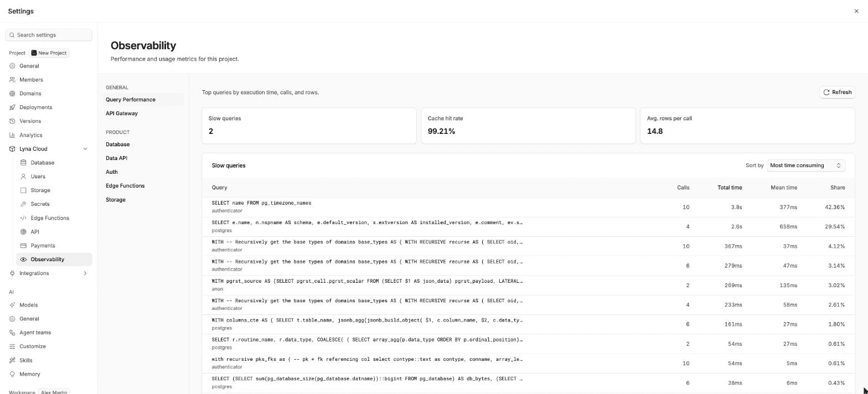
Task: Click the Versions history icon
Action: pos(12,121)
